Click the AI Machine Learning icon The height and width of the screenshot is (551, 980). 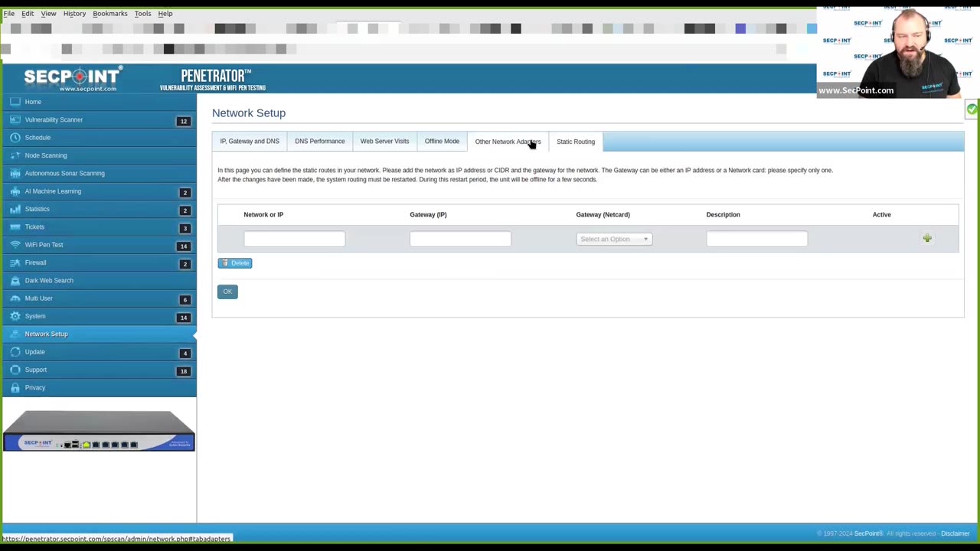click(15, 191)
